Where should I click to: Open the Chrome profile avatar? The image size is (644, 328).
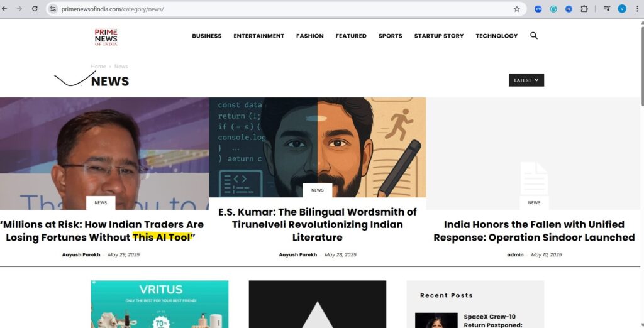point(622,9)
